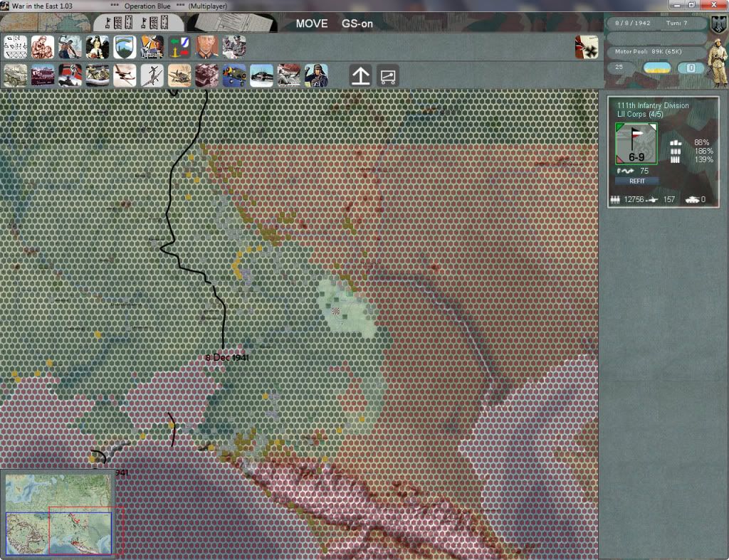Viewport: 729px width, 560px height.
Task: Select the flag over tank icon
Action: point(70,75)
